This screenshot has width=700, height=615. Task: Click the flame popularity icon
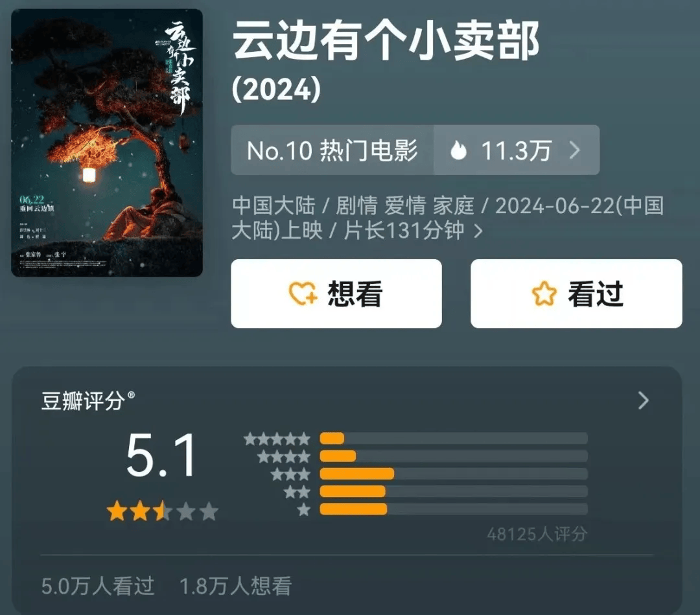[458, 150]
